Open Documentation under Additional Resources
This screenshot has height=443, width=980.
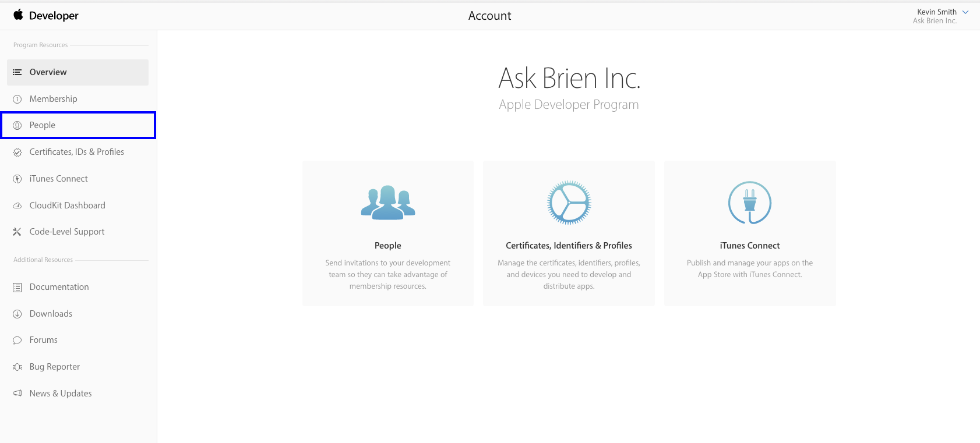[x=78, y=287]
